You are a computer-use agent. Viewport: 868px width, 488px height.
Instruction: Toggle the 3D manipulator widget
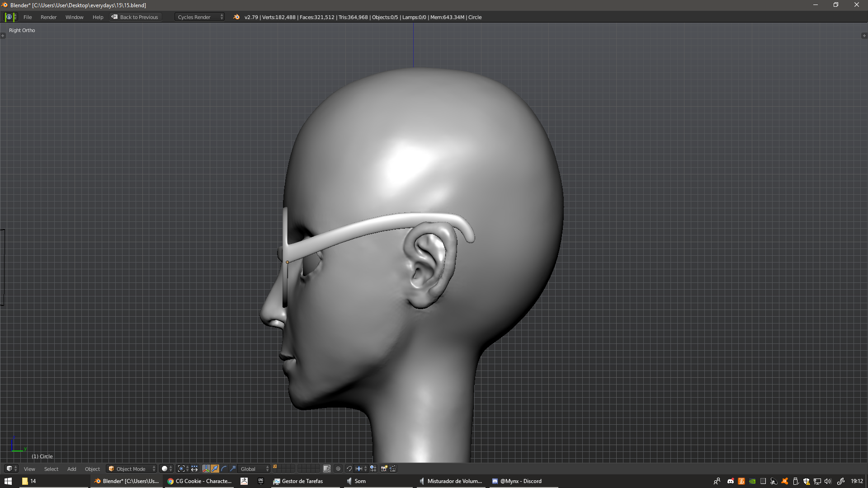tap(206, 469)
